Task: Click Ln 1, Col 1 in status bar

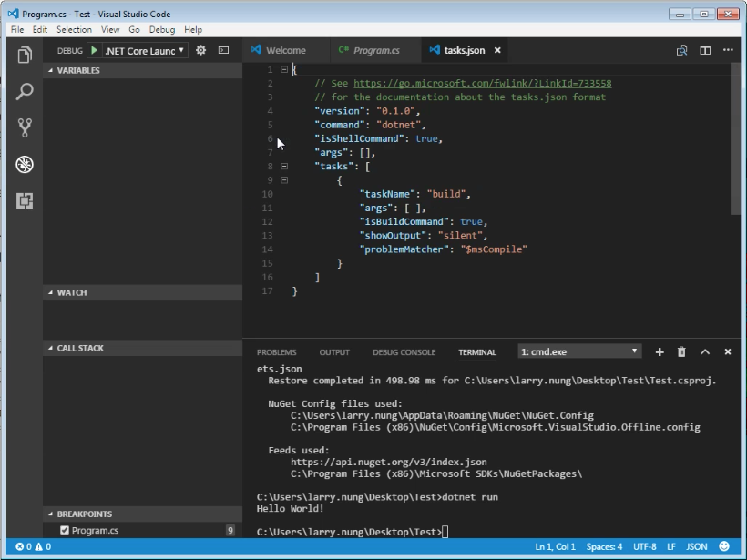Action: pos(555,546)
